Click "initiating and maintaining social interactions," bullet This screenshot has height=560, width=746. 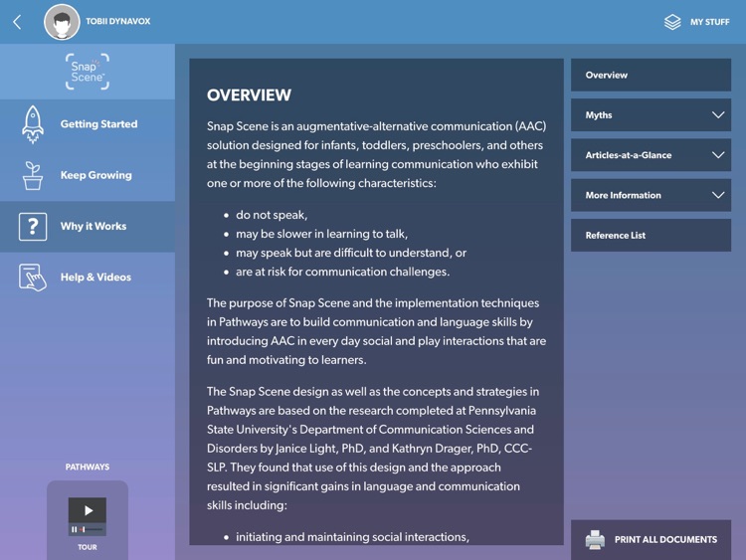pyautogui.click(x=352, y=537)
